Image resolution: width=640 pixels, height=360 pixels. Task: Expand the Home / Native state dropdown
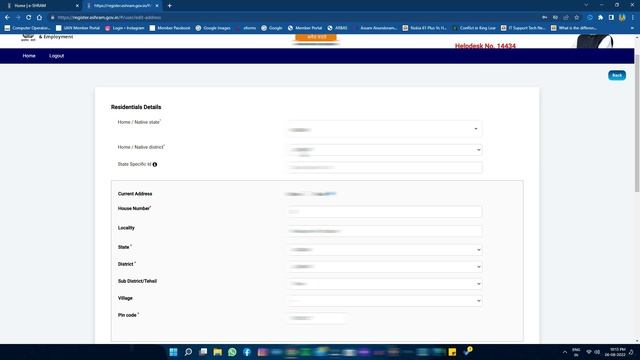[x=385, y=129]
